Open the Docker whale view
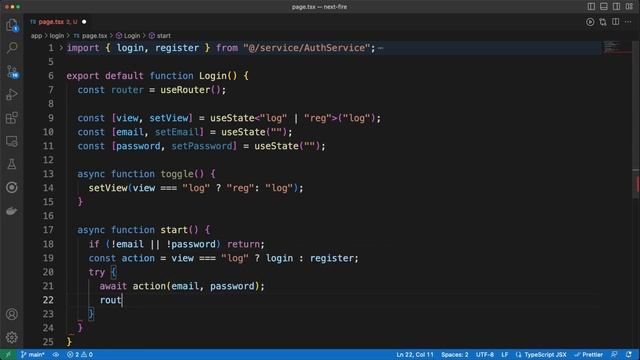 [12, 211]
